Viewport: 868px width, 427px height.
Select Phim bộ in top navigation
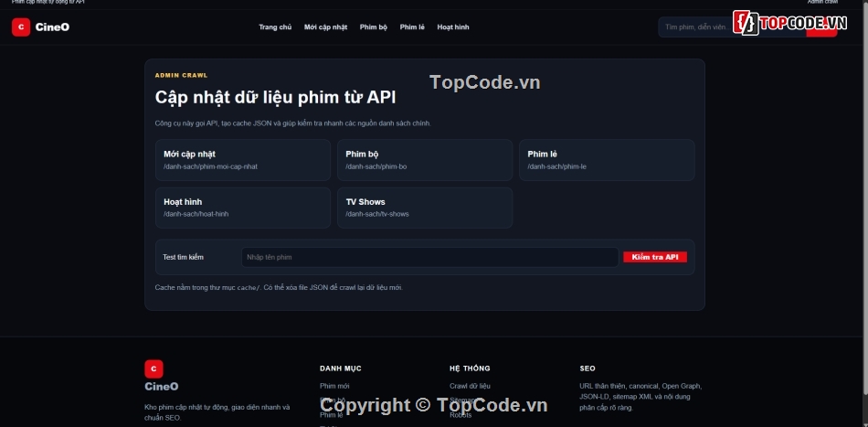(374, 27)
